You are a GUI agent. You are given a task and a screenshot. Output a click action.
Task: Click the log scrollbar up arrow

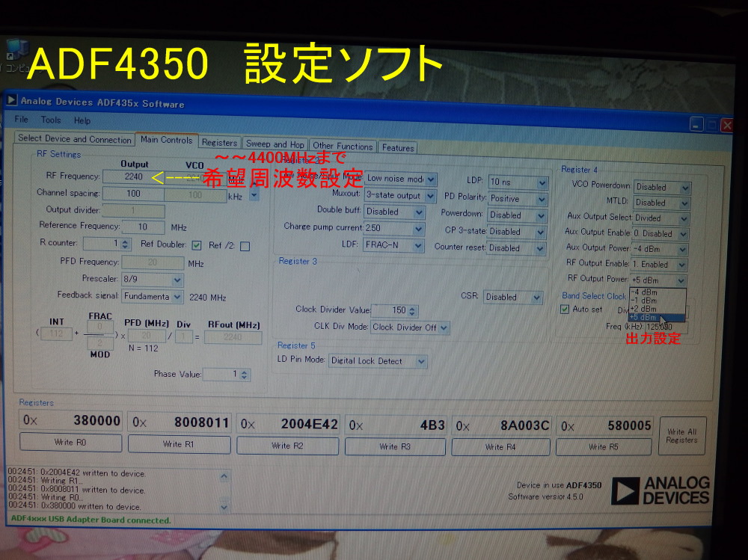224,476
